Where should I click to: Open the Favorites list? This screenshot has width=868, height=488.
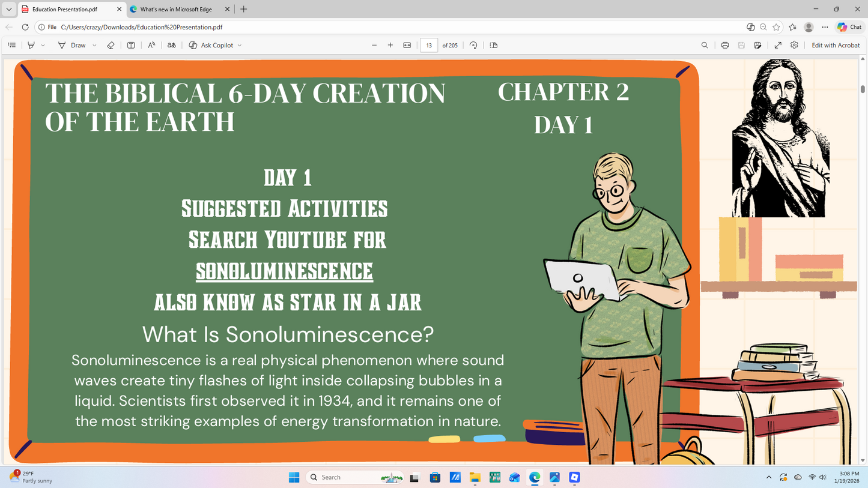coord(792,27)
